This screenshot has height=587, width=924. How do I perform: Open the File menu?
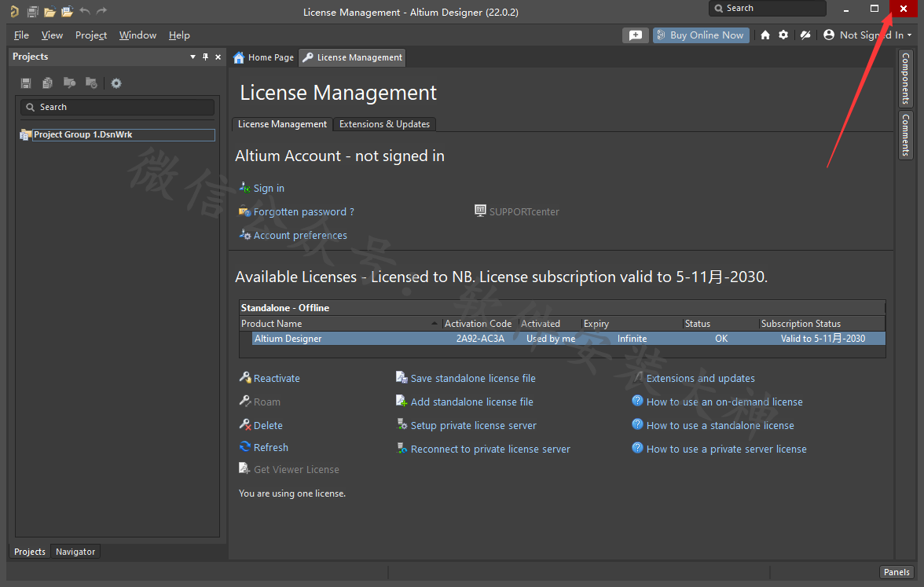[21, 35]
